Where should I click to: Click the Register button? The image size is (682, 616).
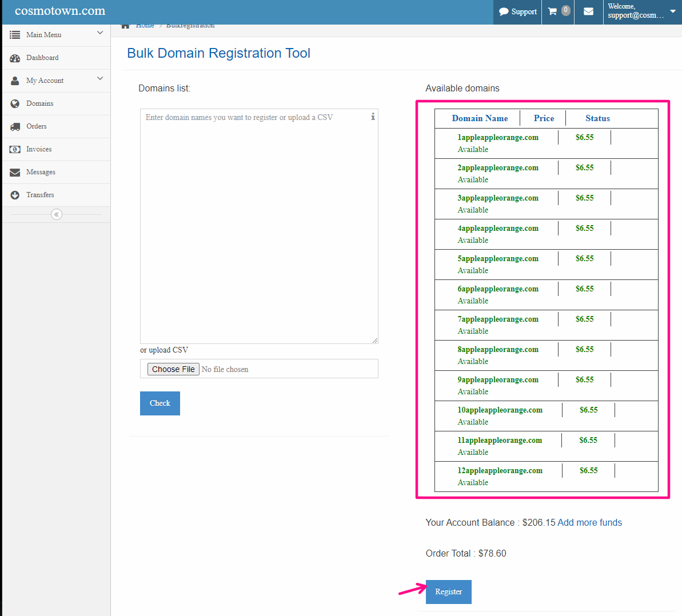coord(448,592)
